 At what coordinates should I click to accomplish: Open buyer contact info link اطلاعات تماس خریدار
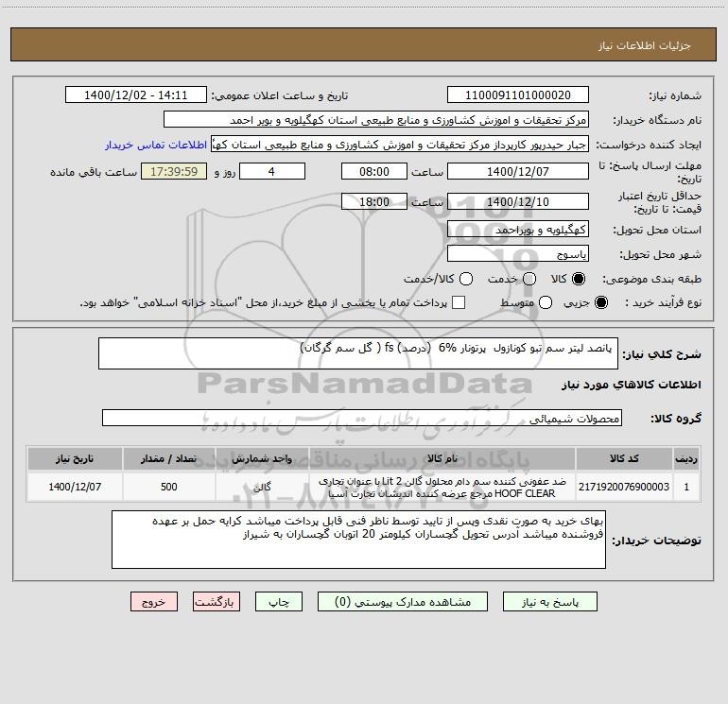[x=156, y=145]
